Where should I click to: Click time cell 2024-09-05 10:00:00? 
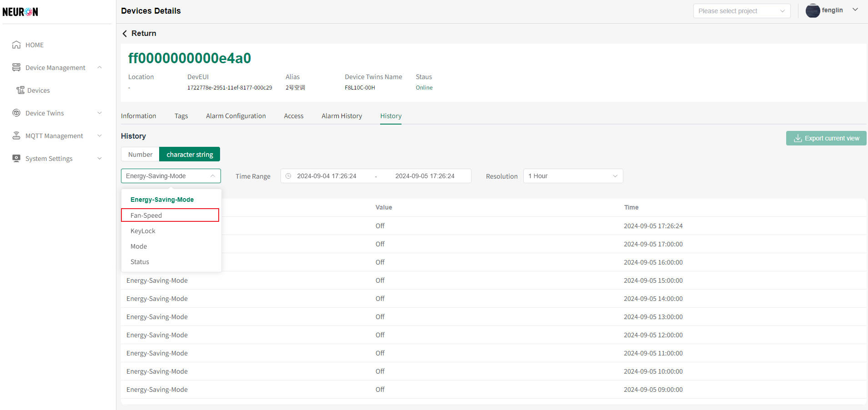coord(653,371)
